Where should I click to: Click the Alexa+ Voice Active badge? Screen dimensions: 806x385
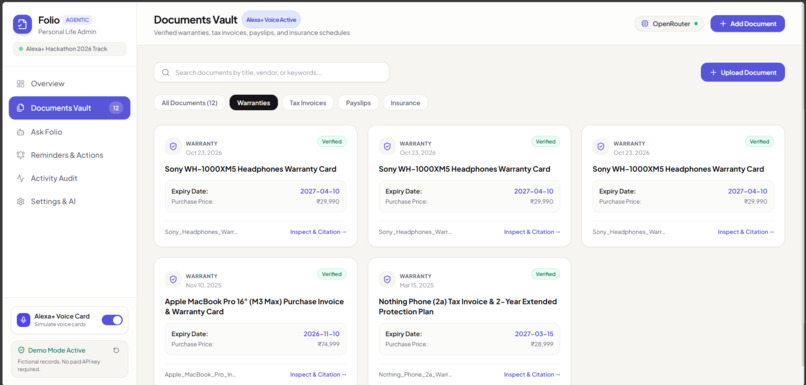[271, 20]
